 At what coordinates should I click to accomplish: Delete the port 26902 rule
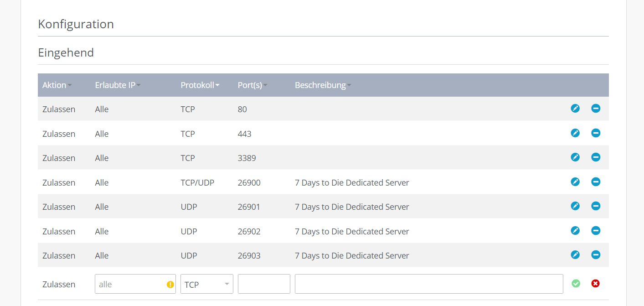point(596,231)
